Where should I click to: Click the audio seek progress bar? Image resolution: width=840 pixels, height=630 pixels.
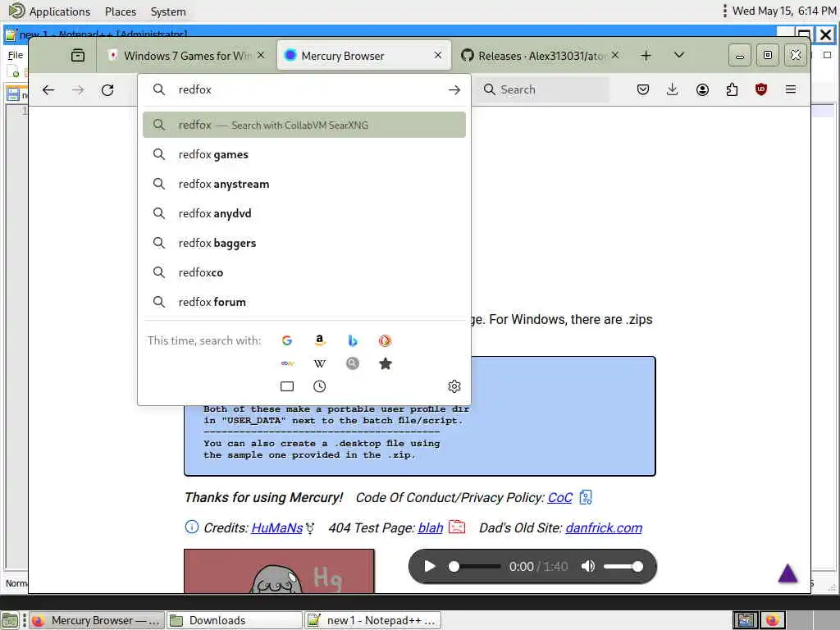[x=475, y=566]
